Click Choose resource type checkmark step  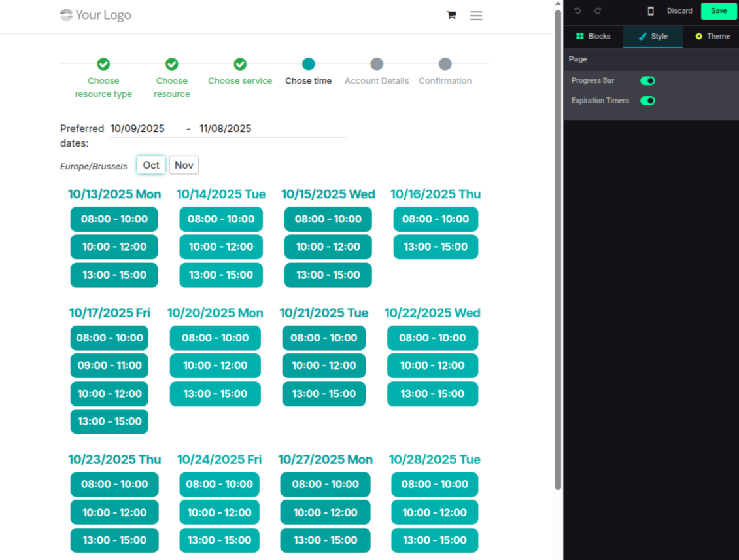point(103,64)
